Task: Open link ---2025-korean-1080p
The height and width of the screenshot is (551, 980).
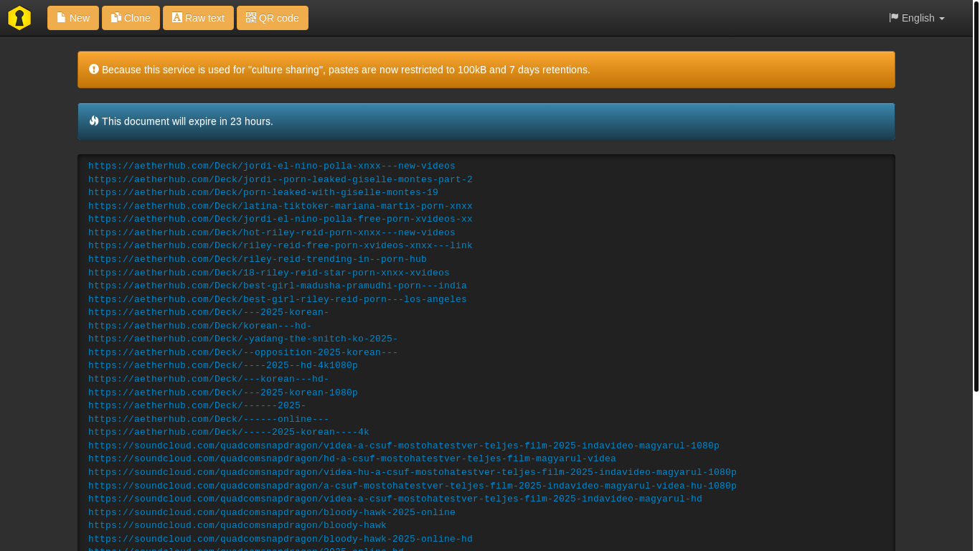Action: (223, 392)
